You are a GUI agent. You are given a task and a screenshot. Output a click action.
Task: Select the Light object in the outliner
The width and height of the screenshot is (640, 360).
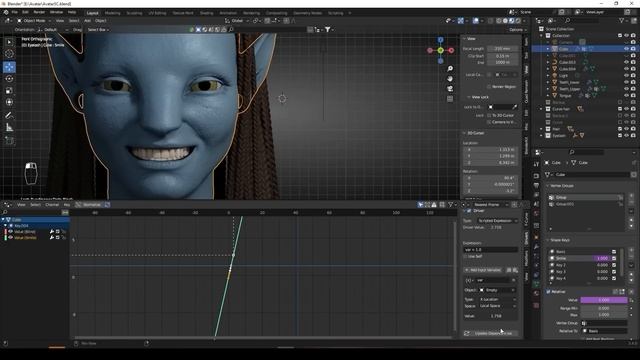pos(563,76)
